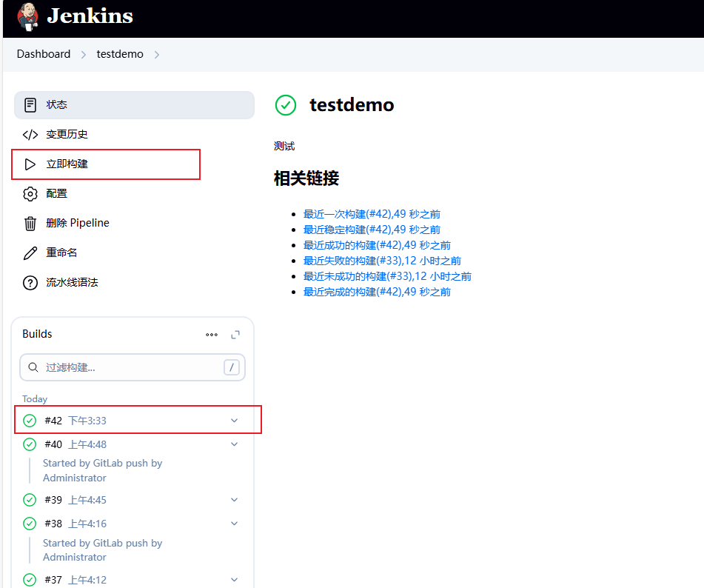This screenshot has width=704, height=588.
Task: Click the 变更历史 code icon
Action: [30, 134]
